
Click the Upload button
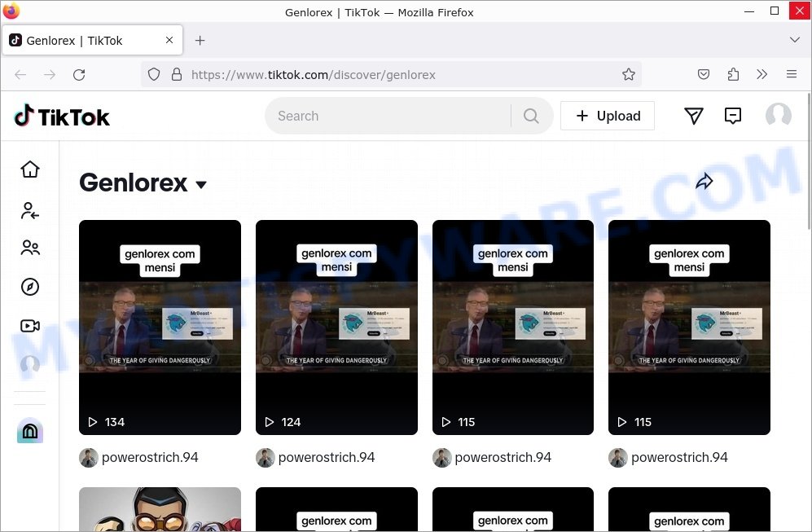tap(608, 116)
